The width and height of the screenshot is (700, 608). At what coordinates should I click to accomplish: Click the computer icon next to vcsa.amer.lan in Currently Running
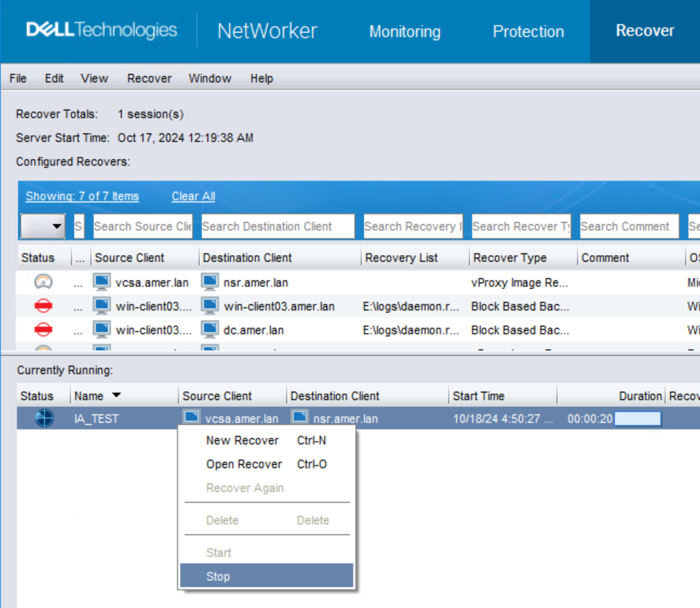point(192,417)
